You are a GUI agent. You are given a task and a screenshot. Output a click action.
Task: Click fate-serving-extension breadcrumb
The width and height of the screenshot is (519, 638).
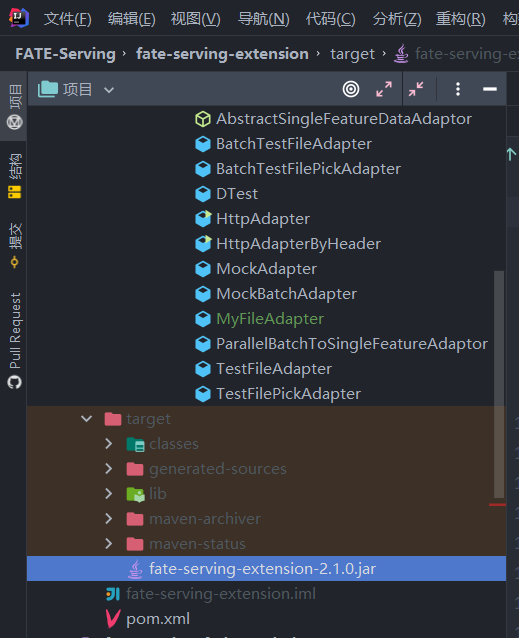[222, 54]
